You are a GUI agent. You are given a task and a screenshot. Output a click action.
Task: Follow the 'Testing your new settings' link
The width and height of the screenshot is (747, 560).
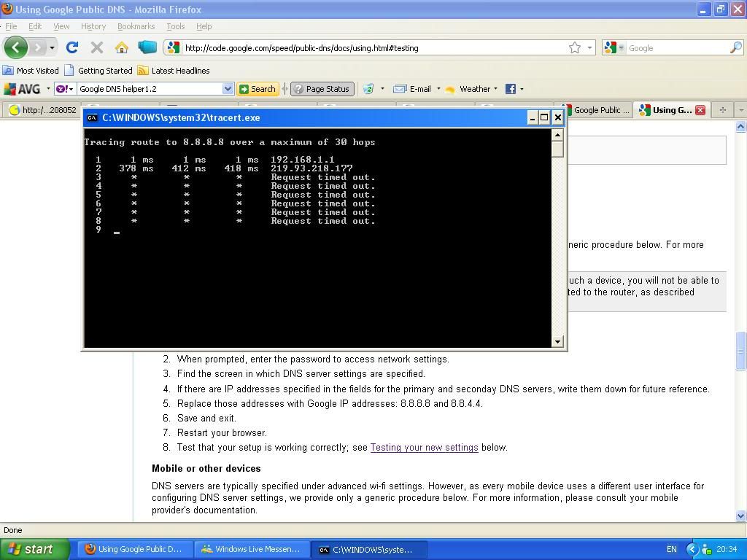424,448
